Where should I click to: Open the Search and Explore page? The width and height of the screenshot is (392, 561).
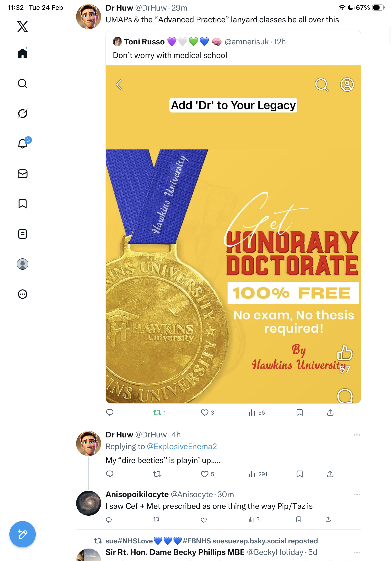(23, 84)
